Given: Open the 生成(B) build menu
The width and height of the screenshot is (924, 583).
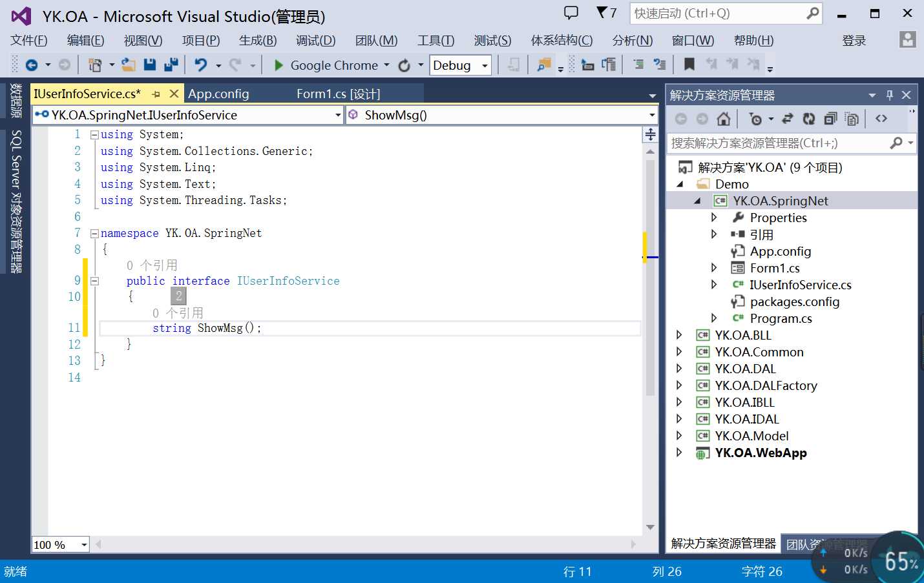Looking at the screenshot, I should click(258, 41).
